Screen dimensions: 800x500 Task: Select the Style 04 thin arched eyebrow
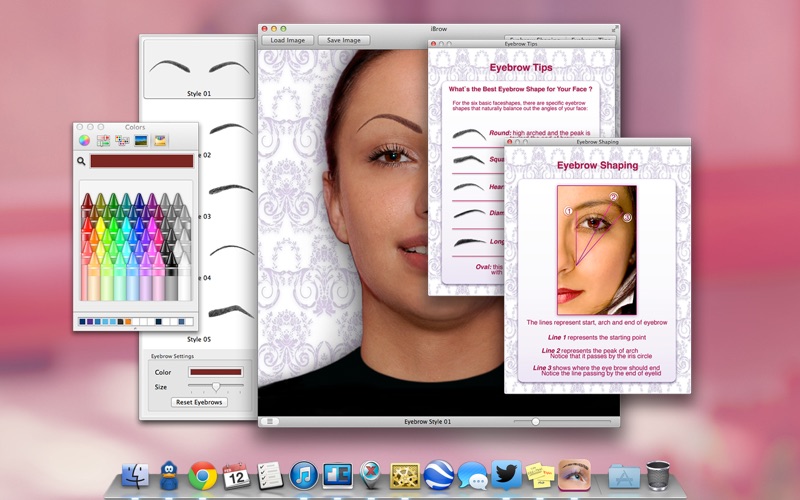click(232, 250)
